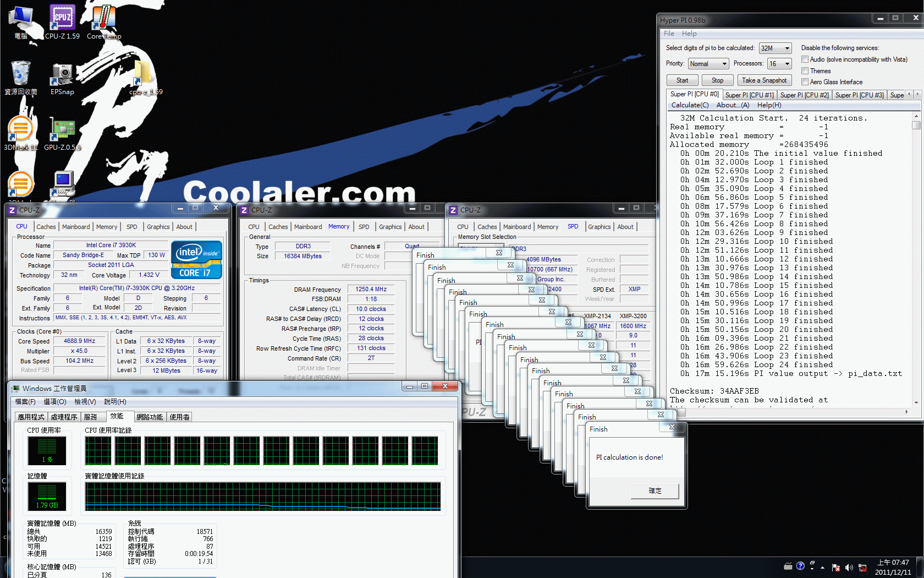
Task: Open the CPU-Z 1.59 desktop shortcut
Action: coord(62,22)
